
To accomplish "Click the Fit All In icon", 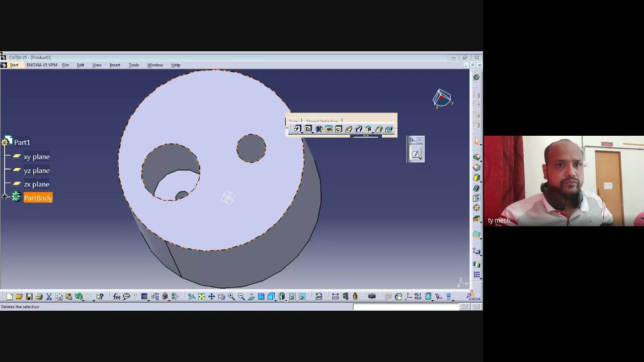I will click(x=202, y=297).
